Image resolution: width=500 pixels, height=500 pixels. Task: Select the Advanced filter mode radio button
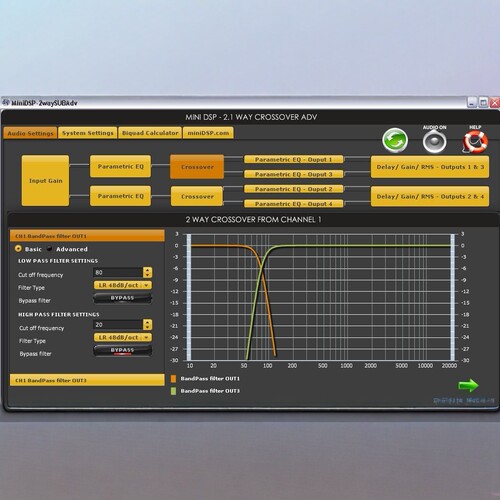coord(50,249)
